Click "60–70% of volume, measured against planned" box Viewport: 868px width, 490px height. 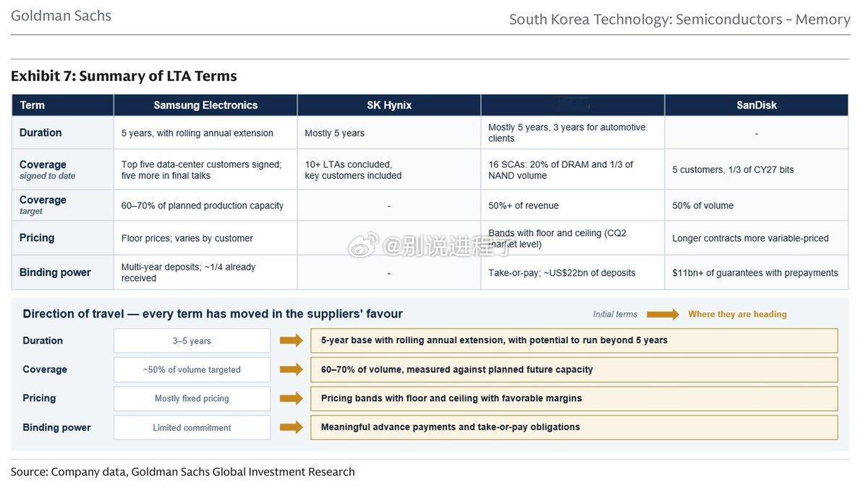tap(574, 369)
